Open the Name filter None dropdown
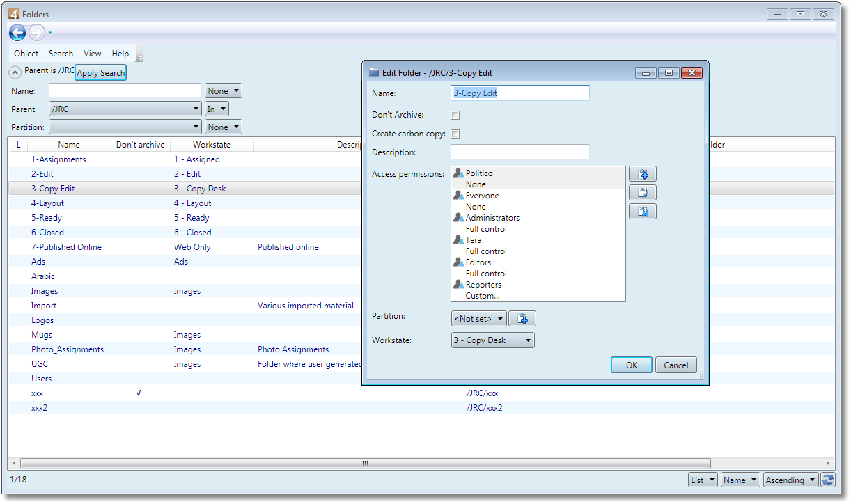851x504 pixels. (224, 91)
